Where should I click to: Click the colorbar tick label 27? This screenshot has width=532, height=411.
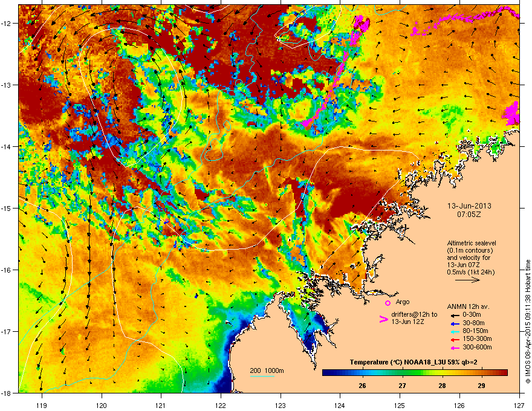(402, 386)
